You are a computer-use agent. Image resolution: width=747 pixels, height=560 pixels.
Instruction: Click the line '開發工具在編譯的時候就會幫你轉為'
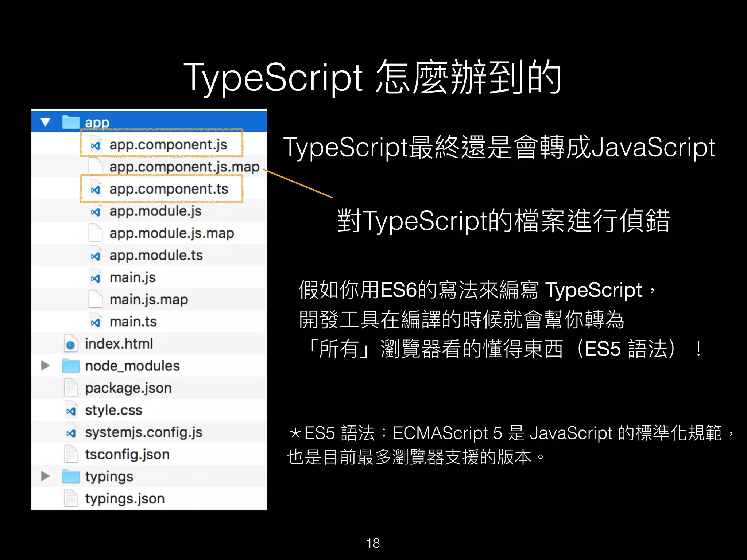point(461,320)
